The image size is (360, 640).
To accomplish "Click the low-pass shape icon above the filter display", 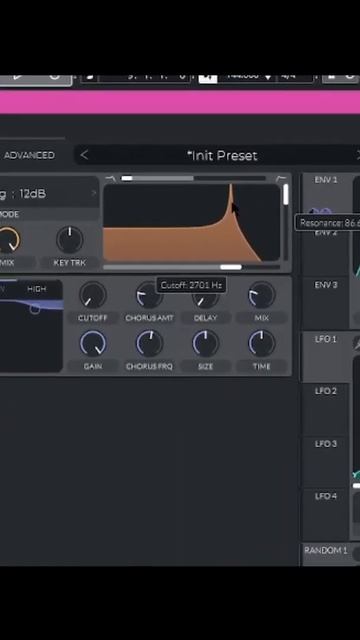I will click(x=110, y=178).
